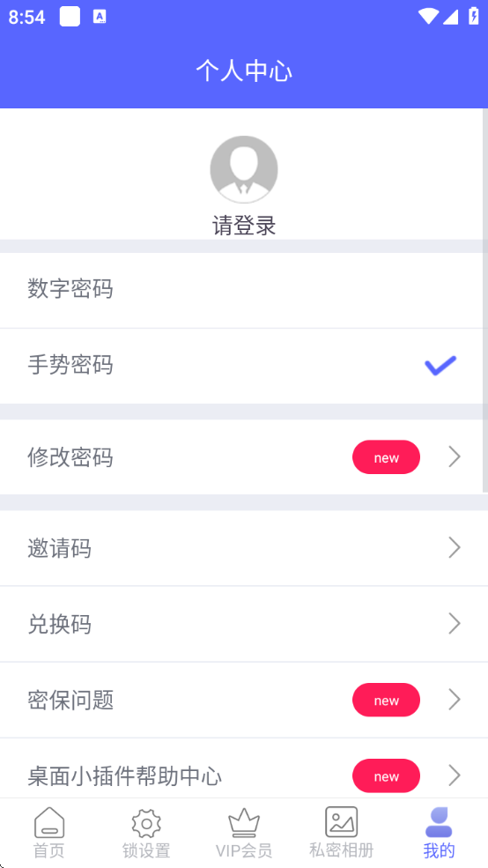The width and height of the screenshot is (488, 868).
Task: Open the 首页 home icon
Action: pyautogui.click(x=49, y=822)
